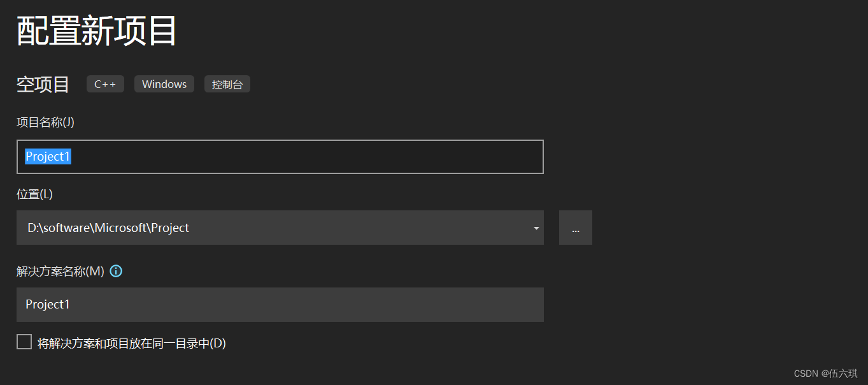Click the 位置(L) label
Screen dimensions: 868x385
tap(34, 195)
